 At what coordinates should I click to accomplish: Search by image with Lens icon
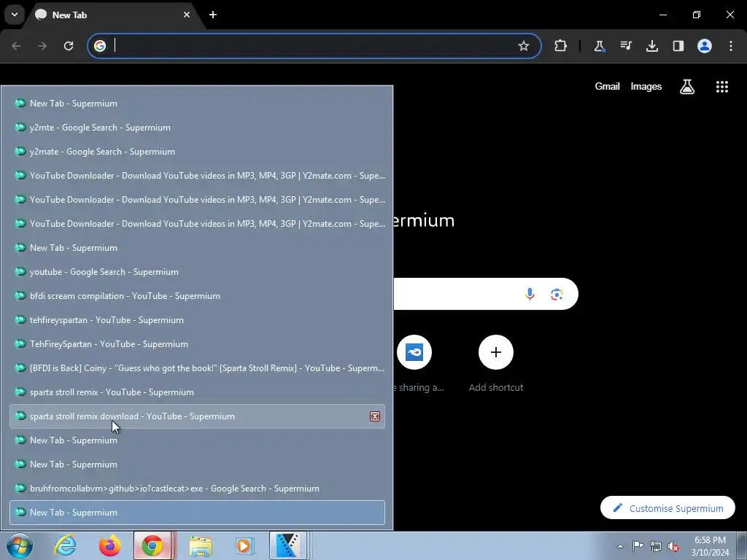point(557,295)
